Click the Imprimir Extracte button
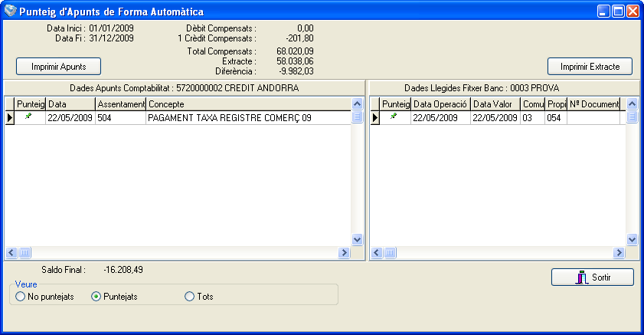 (590, 67)
